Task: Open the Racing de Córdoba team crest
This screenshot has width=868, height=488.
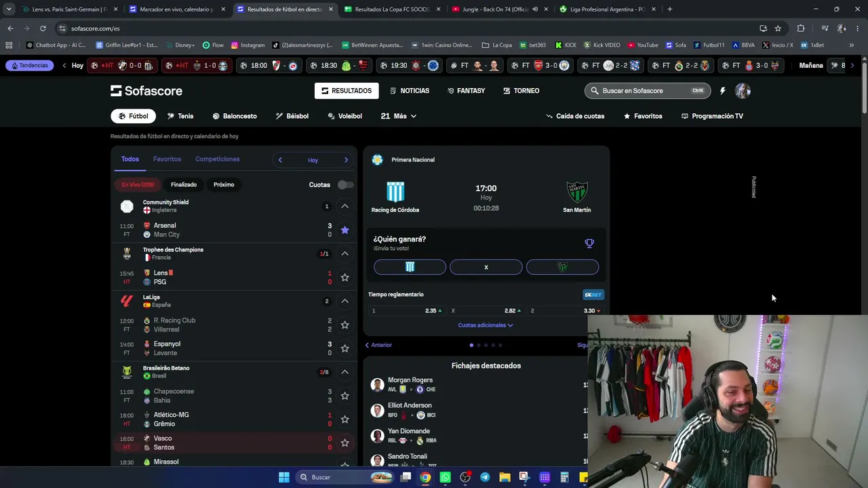Action: (395, 192)
